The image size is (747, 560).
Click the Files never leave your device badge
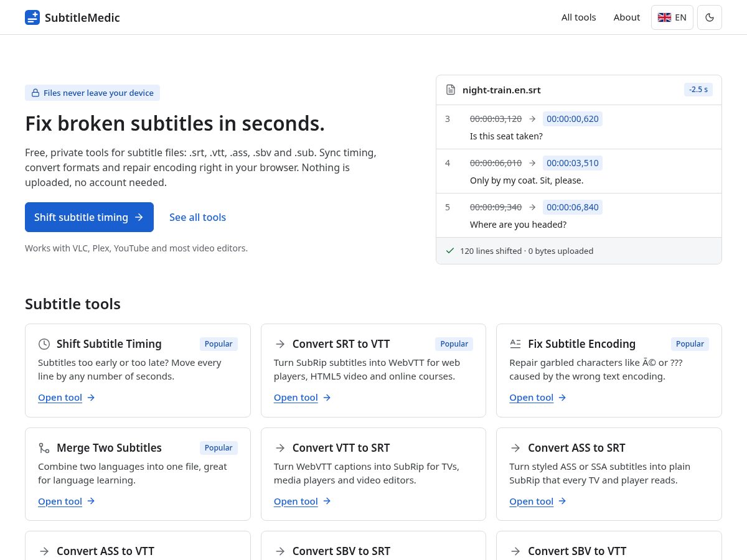[x=92, y=93]
